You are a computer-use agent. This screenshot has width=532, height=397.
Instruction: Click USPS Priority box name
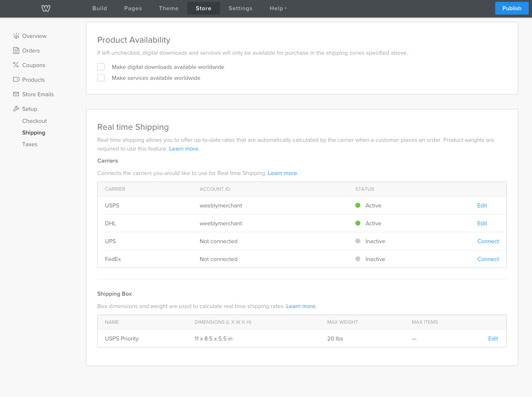click(122, 338)
